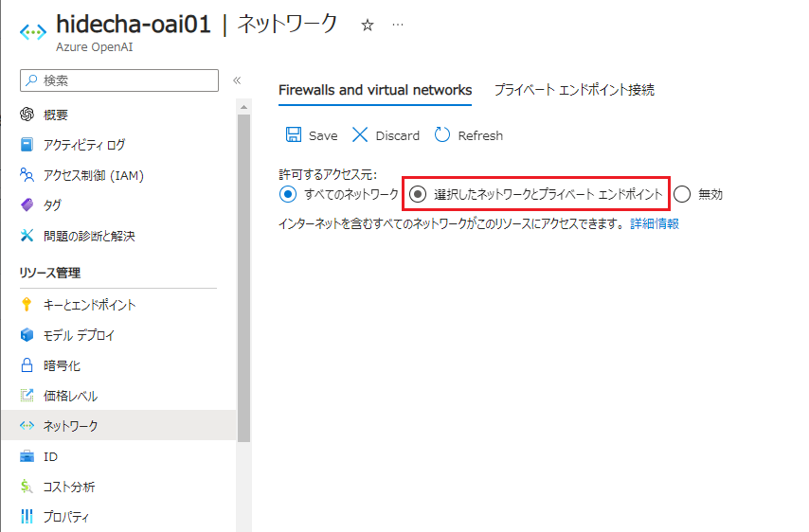
Task: Click the Discard X icon
Action: click(360, 135)
